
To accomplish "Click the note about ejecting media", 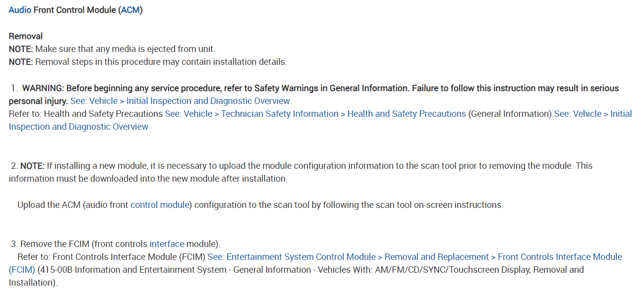I will coord(112,49).
